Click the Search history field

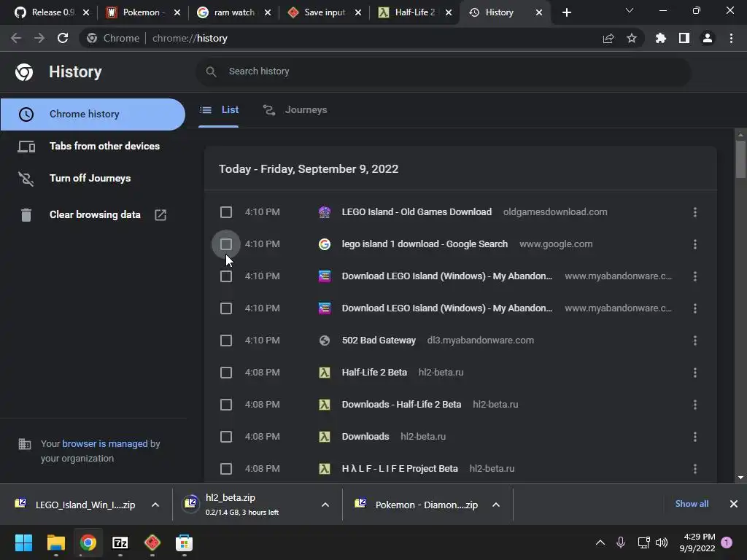[443, 71]
